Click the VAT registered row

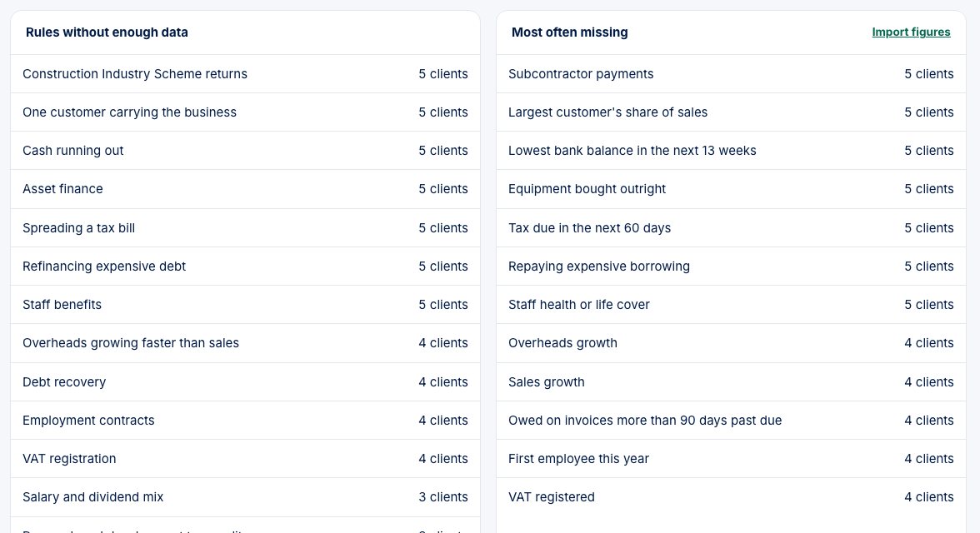[x=731, y=496]
